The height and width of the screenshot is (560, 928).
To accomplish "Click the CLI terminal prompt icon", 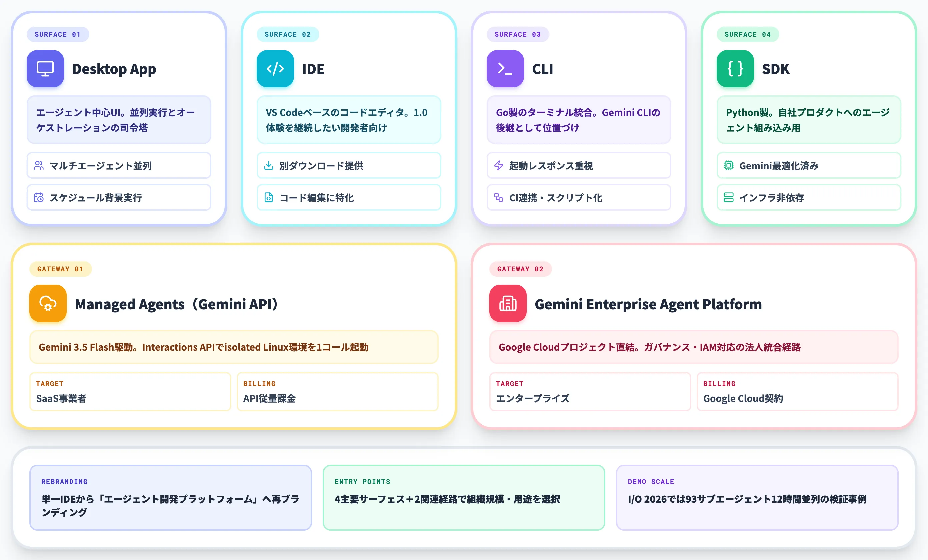I will click(x=505, y=69).
